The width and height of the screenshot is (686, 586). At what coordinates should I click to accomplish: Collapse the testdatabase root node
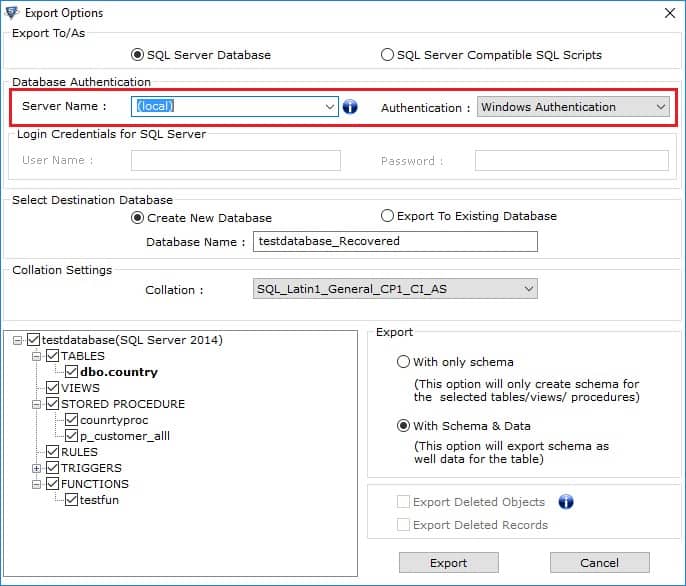18,340
